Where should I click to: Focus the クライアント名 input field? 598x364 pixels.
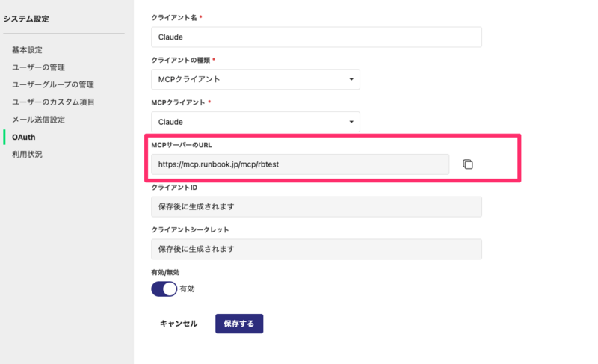point(316,37)
